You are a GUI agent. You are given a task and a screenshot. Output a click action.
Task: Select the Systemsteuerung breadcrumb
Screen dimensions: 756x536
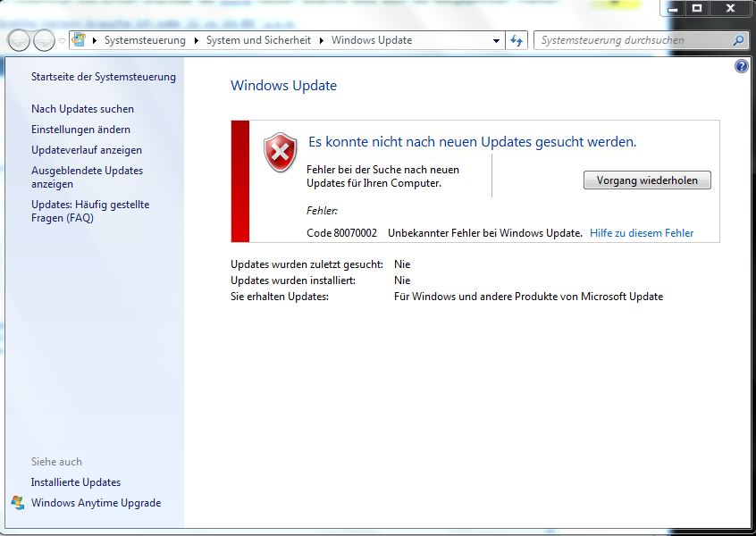tap(145, 40)
